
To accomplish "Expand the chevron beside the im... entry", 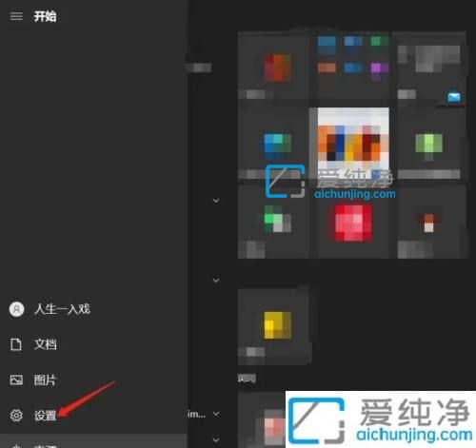I will (x=216, y=414).
